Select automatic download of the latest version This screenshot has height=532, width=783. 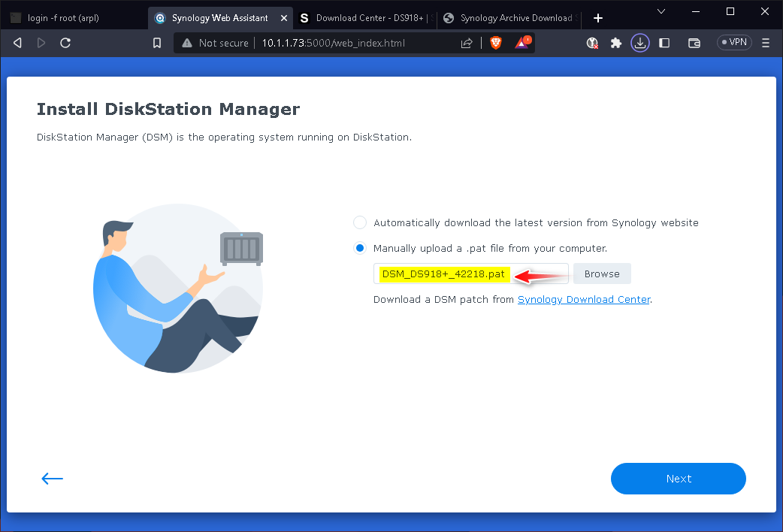[360, 222]
